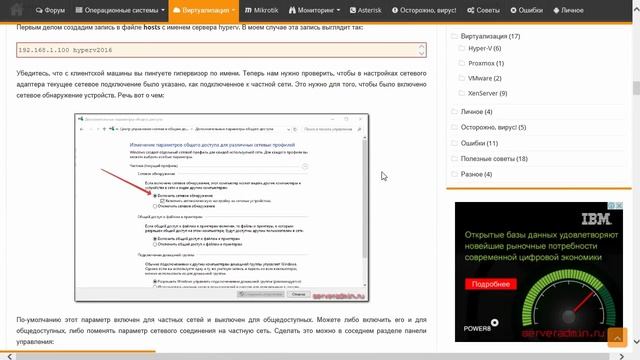Click the code box with 192.168.1.100 hyperv2016

pos(222,50)
